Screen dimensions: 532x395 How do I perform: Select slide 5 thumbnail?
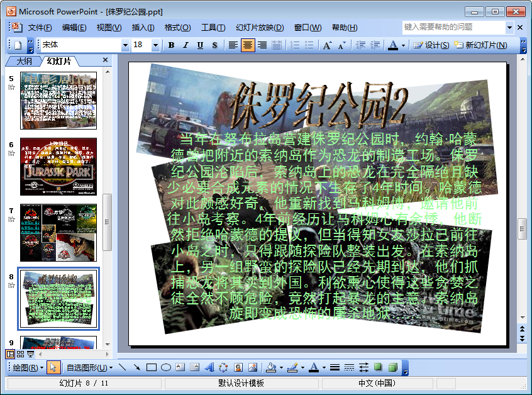pyautogui.click(x=58, y=101)
